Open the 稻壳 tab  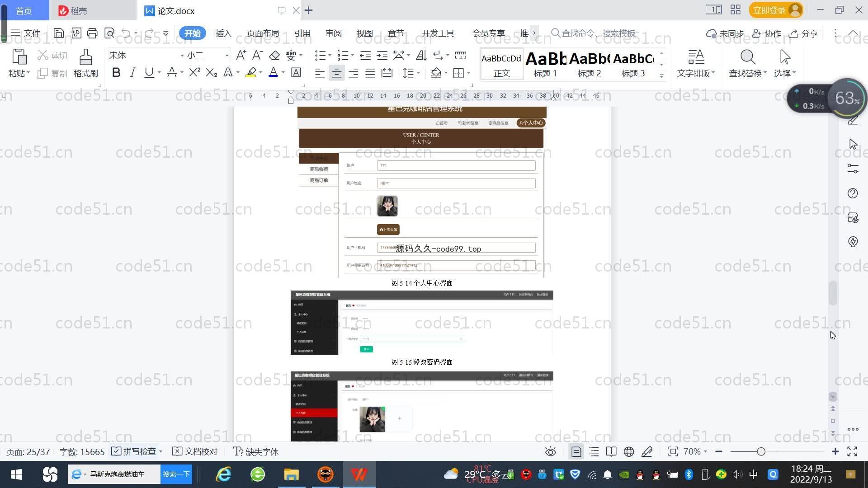93,10
